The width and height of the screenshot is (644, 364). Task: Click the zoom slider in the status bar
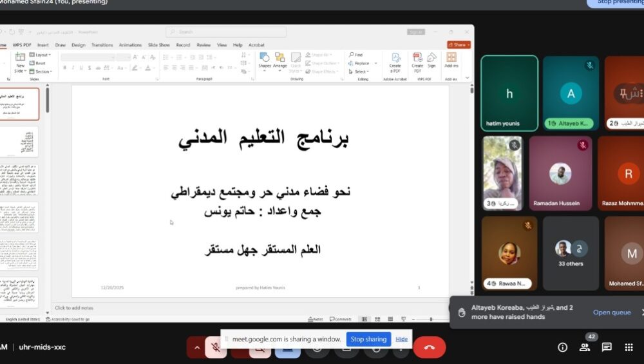430,319
